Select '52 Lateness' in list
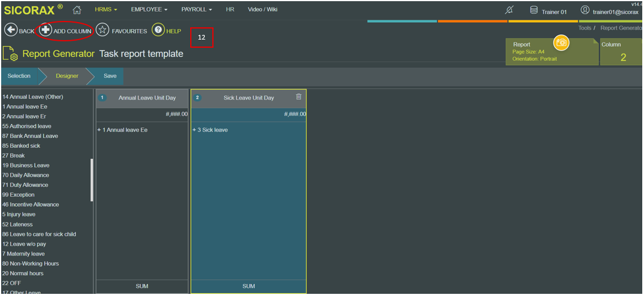Viewport: 644px width, 295px height. [x=17, y=225]
